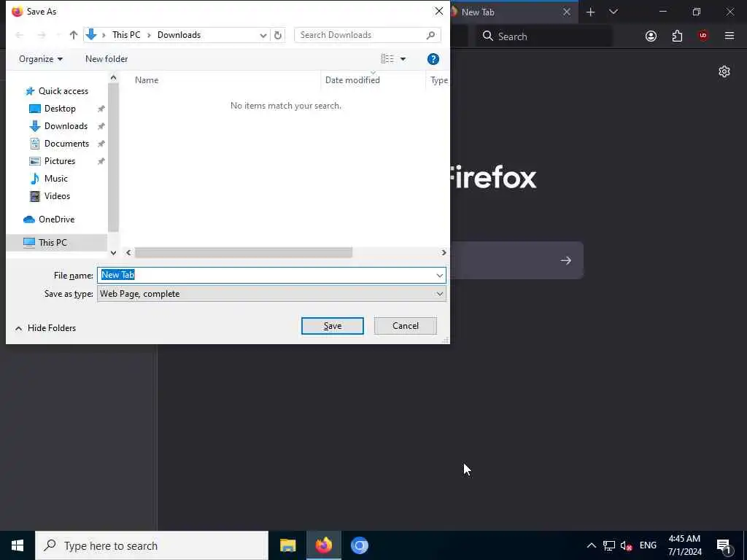Select Pictures in navigation pane
This screenshot has width=747, height=560.
[53, 161]
